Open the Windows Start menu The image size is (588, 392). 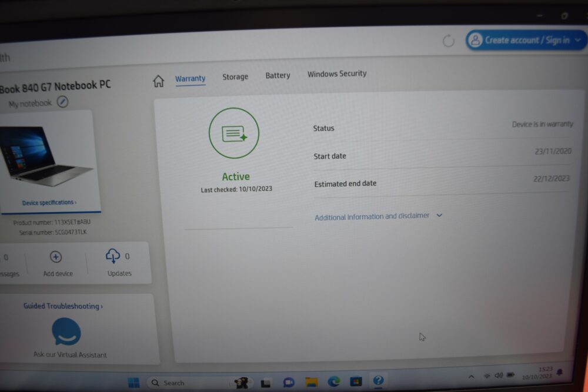133,383
